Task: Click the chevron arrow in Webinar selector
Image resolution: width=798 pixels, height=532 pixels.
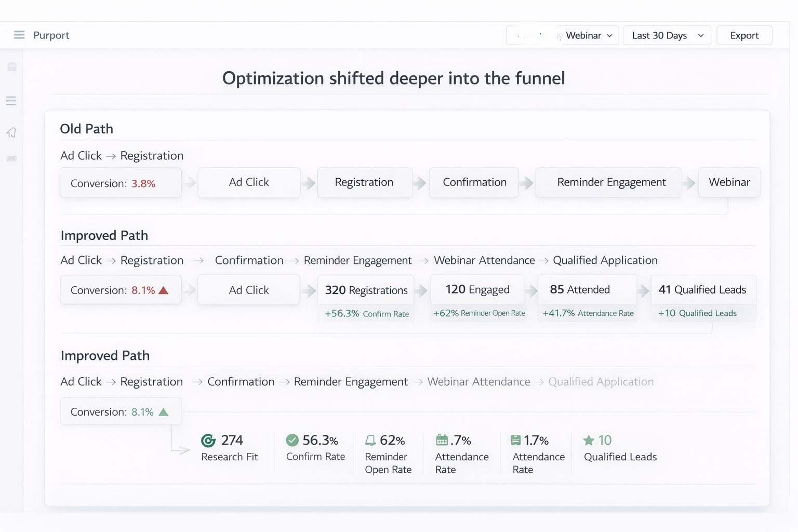Action: pos(609,35)
